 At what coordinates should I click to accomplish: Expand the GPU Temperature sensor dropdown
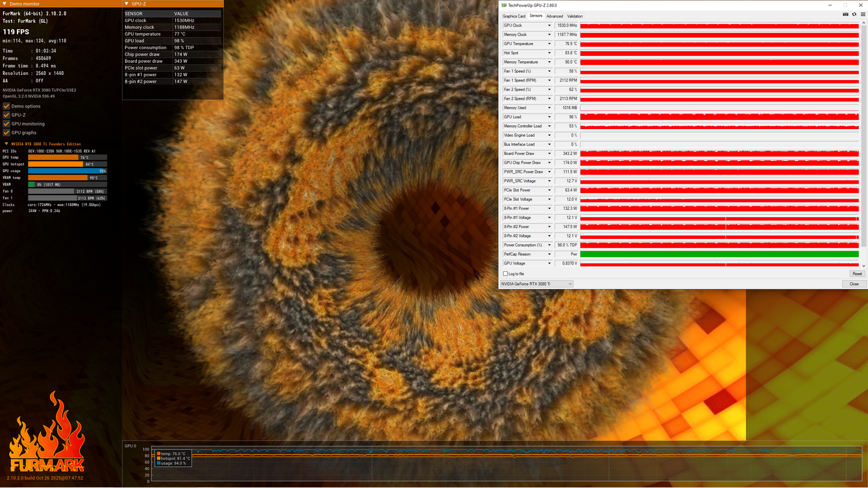tap(549, 44)
